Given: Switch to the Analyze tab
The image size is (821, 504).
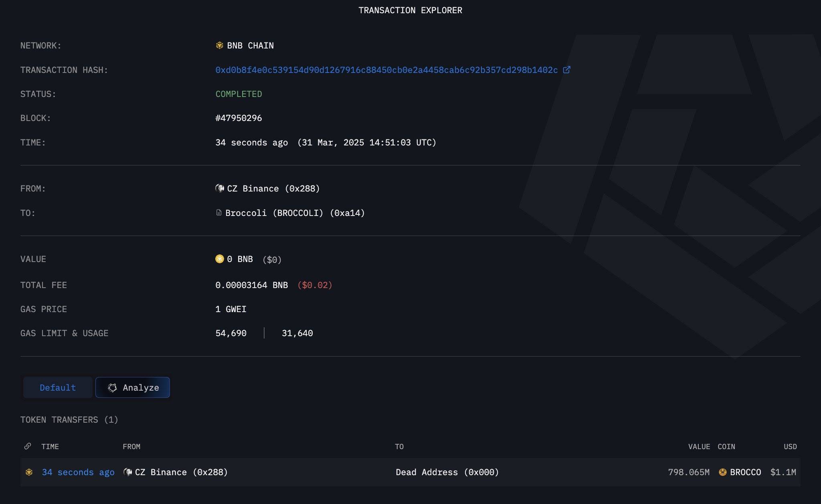Looking at the screenshot, I should [x=133, y=387].
